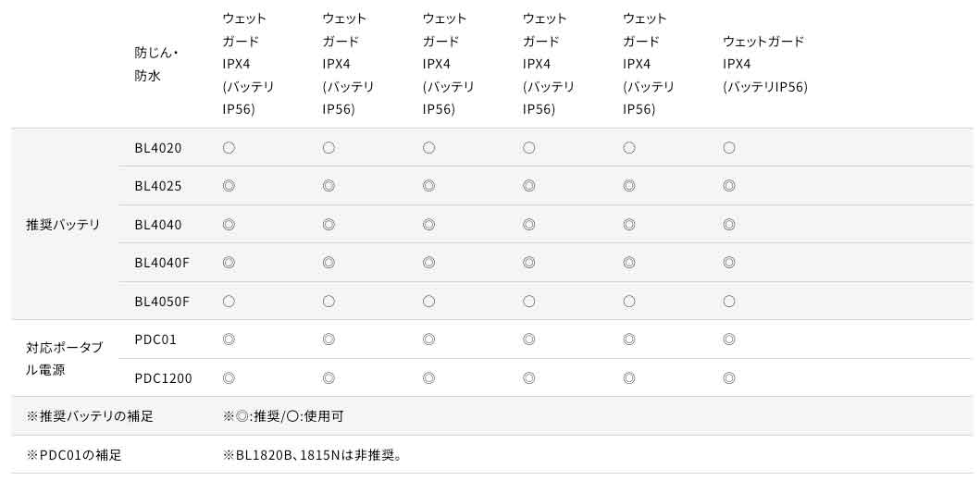980x481 pixels.
Task: Click the BL4025 row label
Action: 157,186
